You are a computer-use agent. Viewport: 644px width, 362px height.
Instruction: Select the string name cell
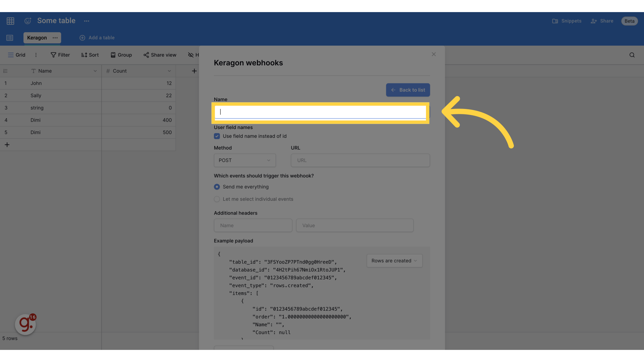tap(65, 108)
